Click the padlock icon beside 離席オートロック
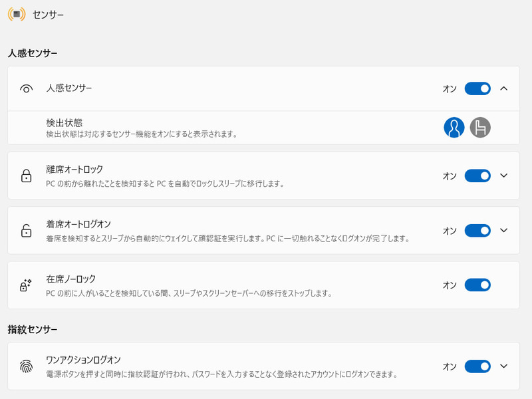 (26, 176)
